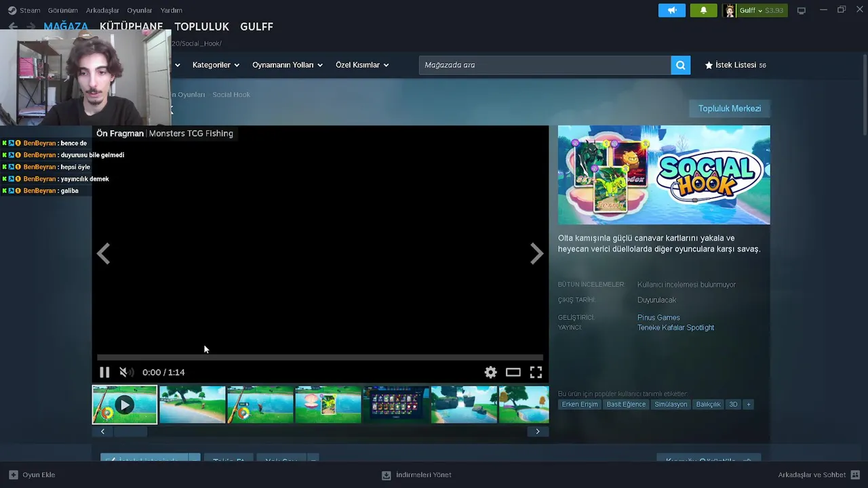868x488 pixels.
Task: Open the Oyunlar menu
Action: coord(140,10)
